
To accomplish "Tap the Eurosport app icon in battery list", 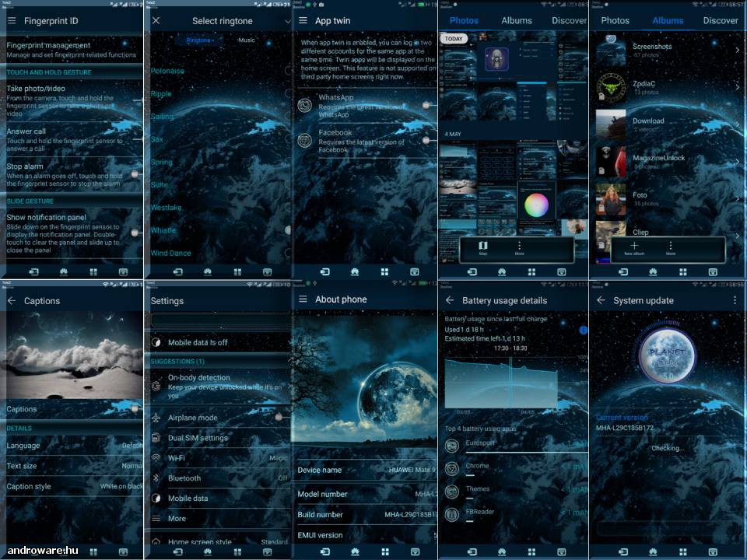I will pos(451,446).
